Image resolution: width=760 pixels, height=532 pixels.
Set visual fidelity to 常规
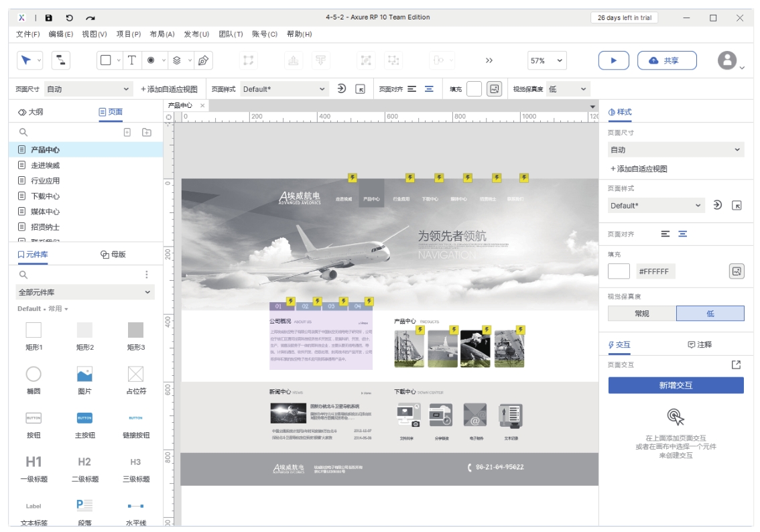pyautogui.click(x=642, y=314)
